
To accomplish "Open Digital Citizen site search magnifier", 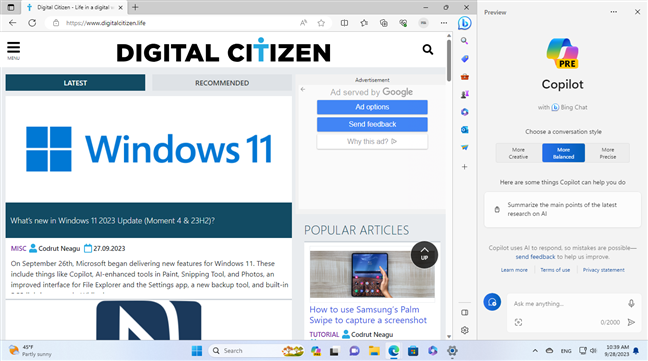I will pyautogui.click(x=428, y=50).
